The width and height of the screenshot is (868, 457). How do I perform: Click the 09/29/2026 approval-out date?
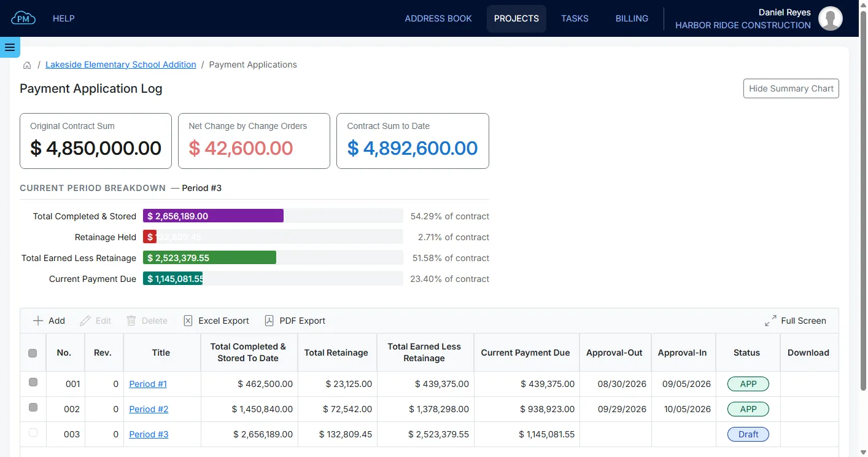[x=622, y=409]
